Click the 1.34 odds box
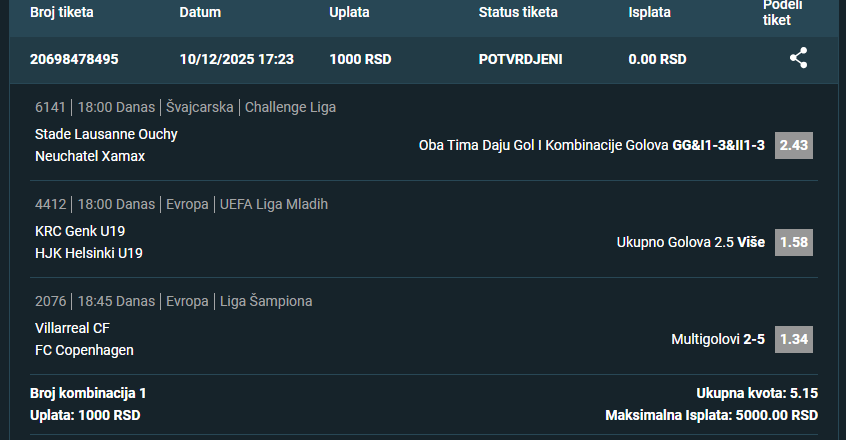Image resolution: width=846 pixels, height=440 pixels. tap(794, 339)
